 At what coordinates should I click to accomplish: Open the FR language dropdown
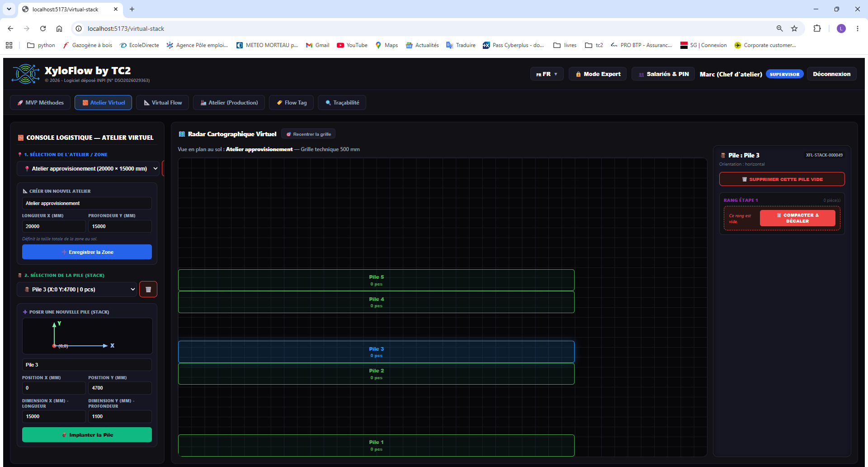point(547,74)
